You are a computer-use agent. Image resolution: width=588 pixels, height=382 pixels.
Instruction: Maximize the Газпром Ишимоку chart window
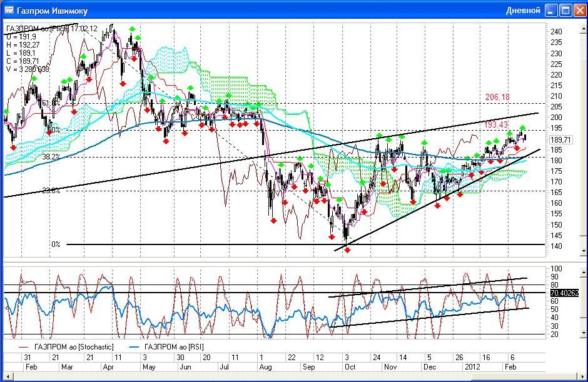pyautogui.click(x=565, y=11)
